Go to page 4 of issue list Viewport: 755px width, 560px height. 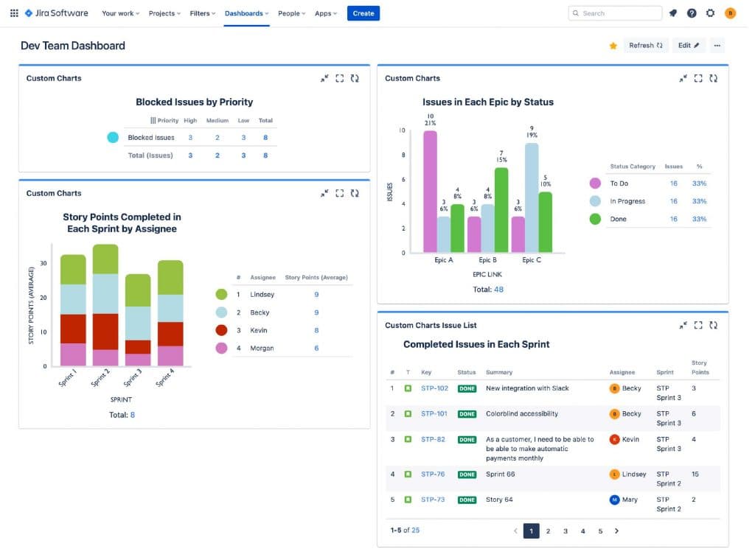point(582,531)
